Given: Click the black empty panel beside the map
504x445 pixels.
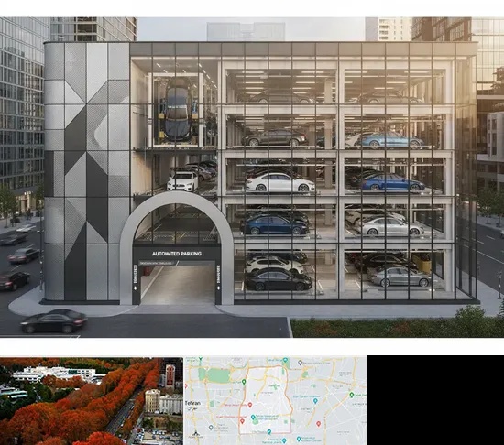Looking at the screenshot, I should tap(435, 400).
